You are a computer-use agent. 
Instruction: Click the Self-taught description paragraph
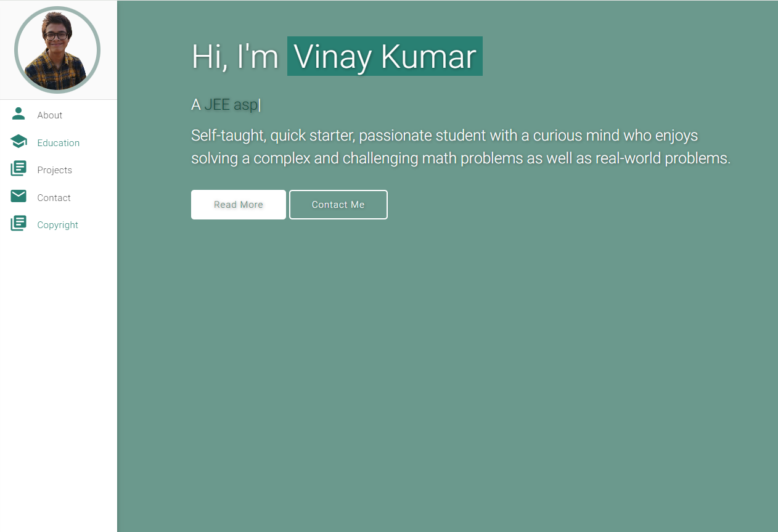tap(461, 147)
